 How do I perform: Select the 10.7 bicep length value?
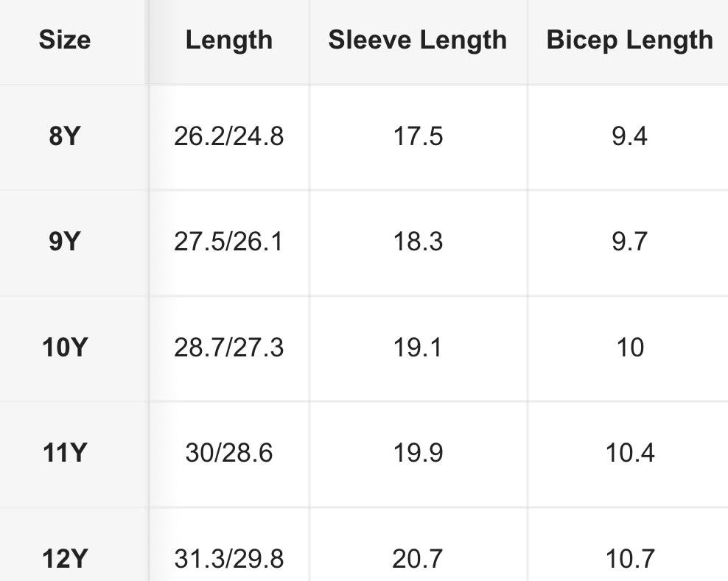(x=629, y=559)
